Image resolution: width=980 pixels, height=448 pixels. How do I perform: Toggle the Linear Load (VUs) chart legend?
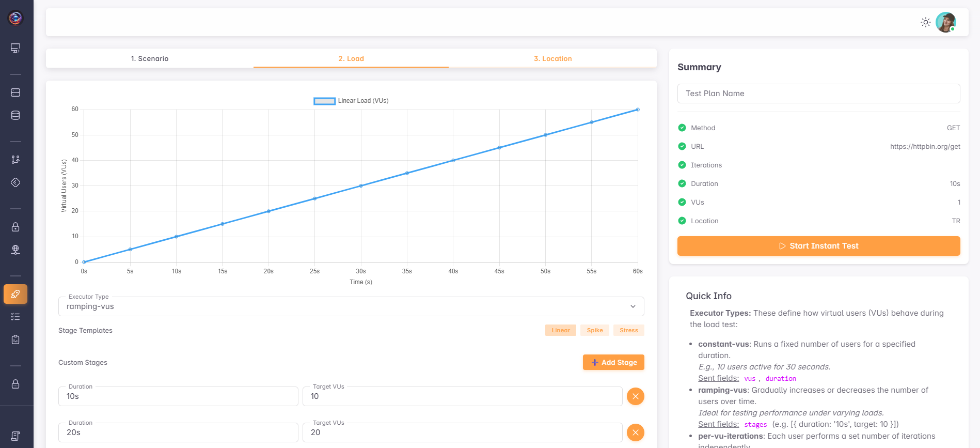[x=351, y=101]
